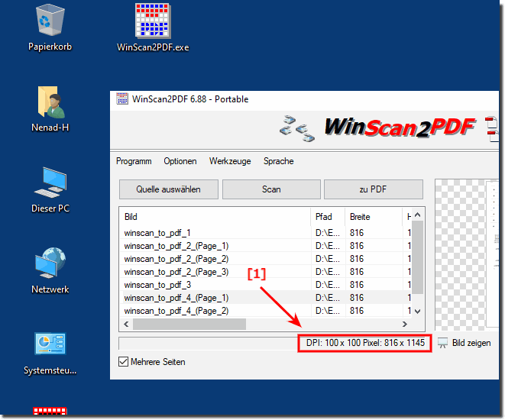Click the PDF documents icon beside logo
The image size is (505, 420).
pos(491,129)
